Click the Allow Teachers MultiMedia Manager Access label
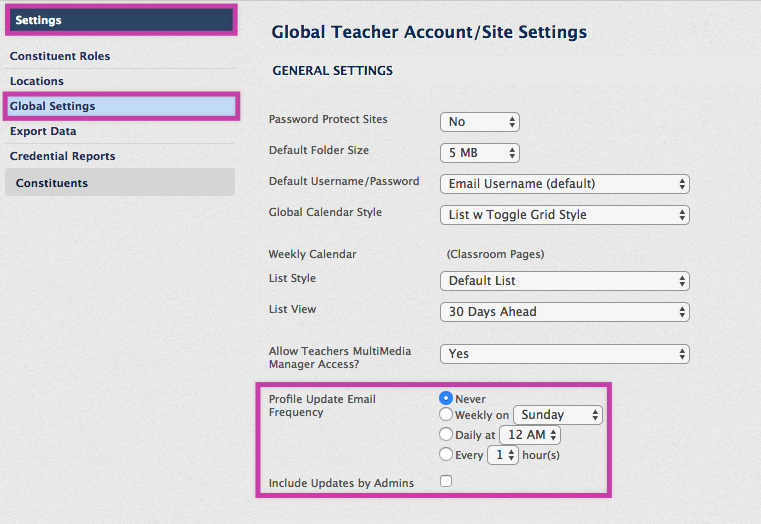Image resolution: width=761 pixels, height=524 pixels. point(340,358)
